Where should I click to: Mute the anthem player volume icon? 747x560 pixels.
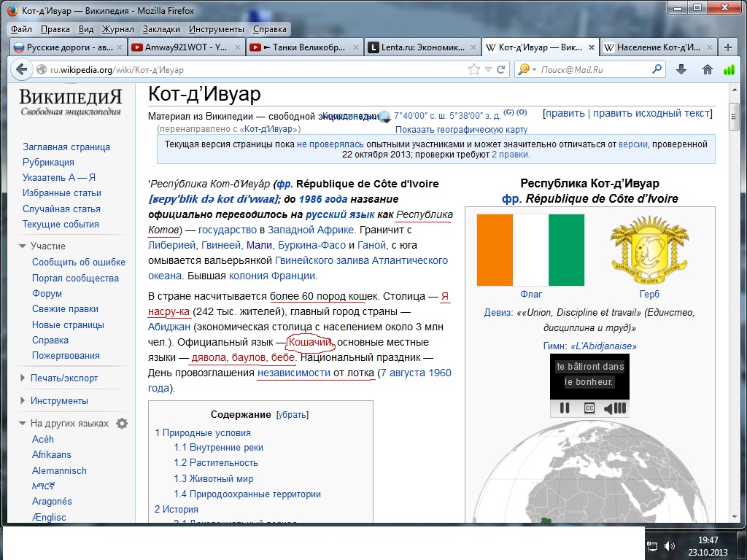pyautogui.click(x=615, y=408)
